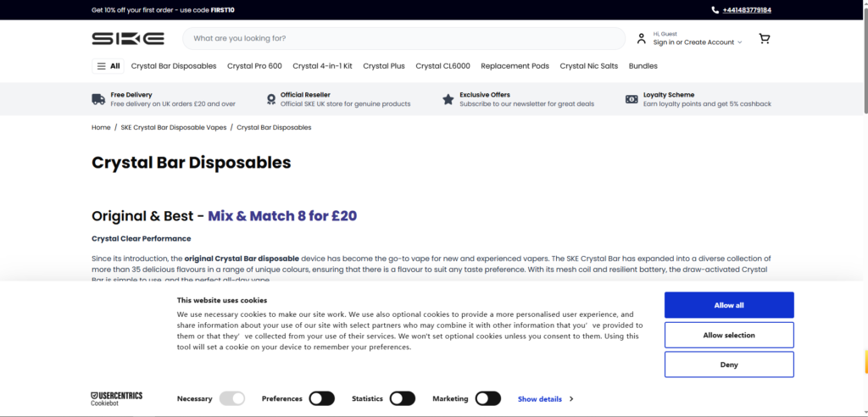868x417 pixels.
Task: Click the SKE logo
Action: click(x=128, y=39)
